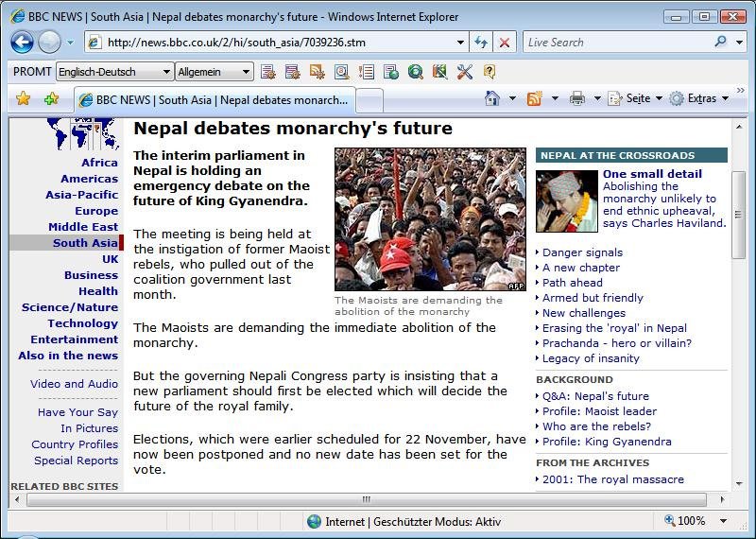
Task: Click the horizontal scrollbar thumb
Action: (x=367, y=499)
